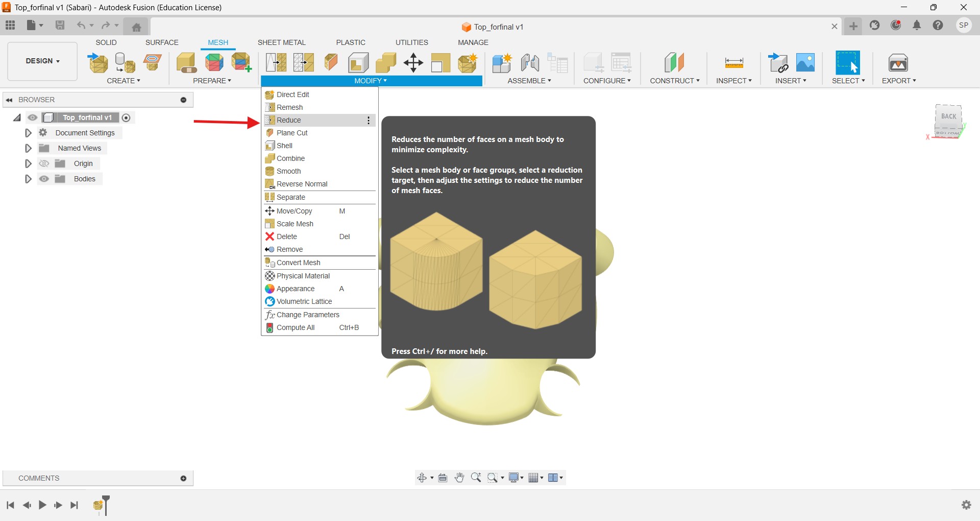Click the Measure icon in Inspect
Image resolution: width=980 pixels, height=521 pixels.
734,63
